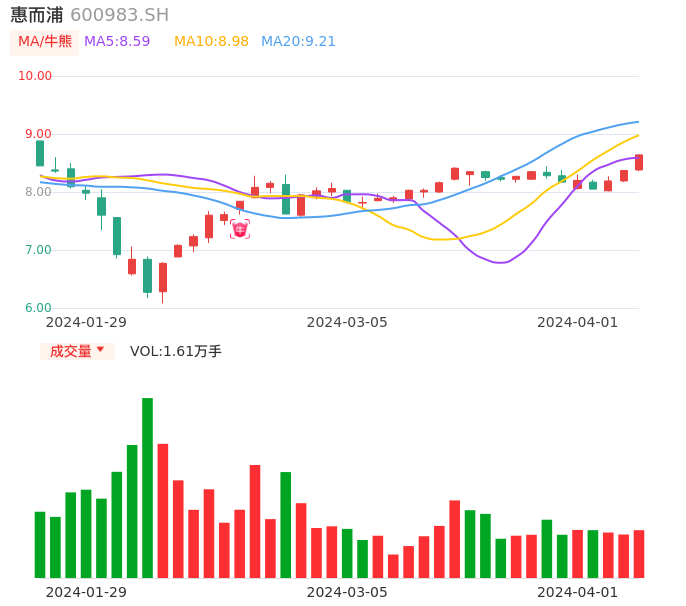
Task: Click the 2024-04-01 date label under volume chart
Action: 577,592
